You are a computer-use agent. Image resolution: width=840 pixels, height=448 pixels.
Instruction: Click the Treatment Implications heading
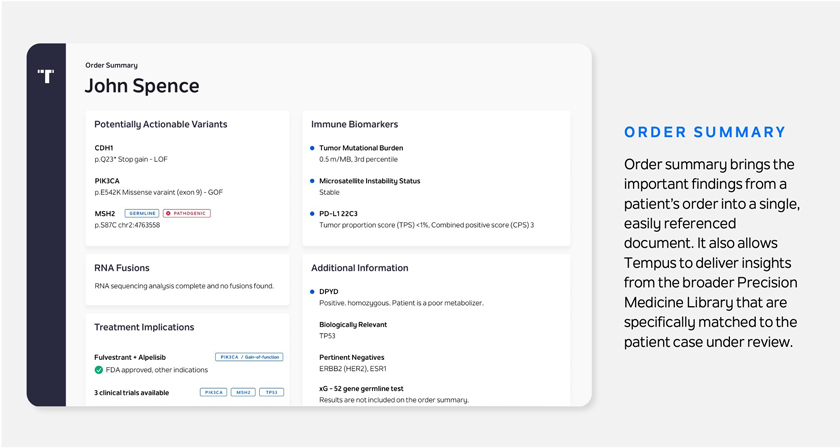(144, 327)
